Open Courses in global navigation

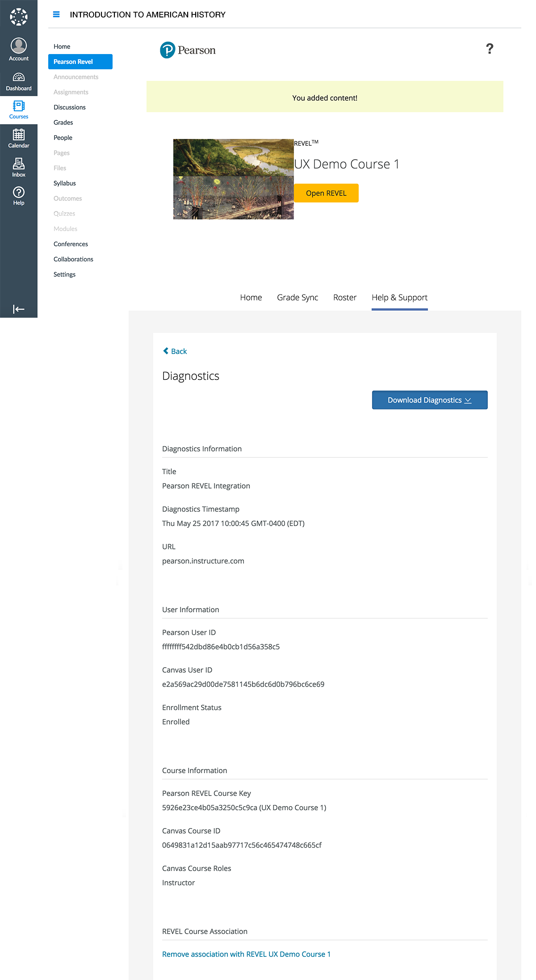19,110
